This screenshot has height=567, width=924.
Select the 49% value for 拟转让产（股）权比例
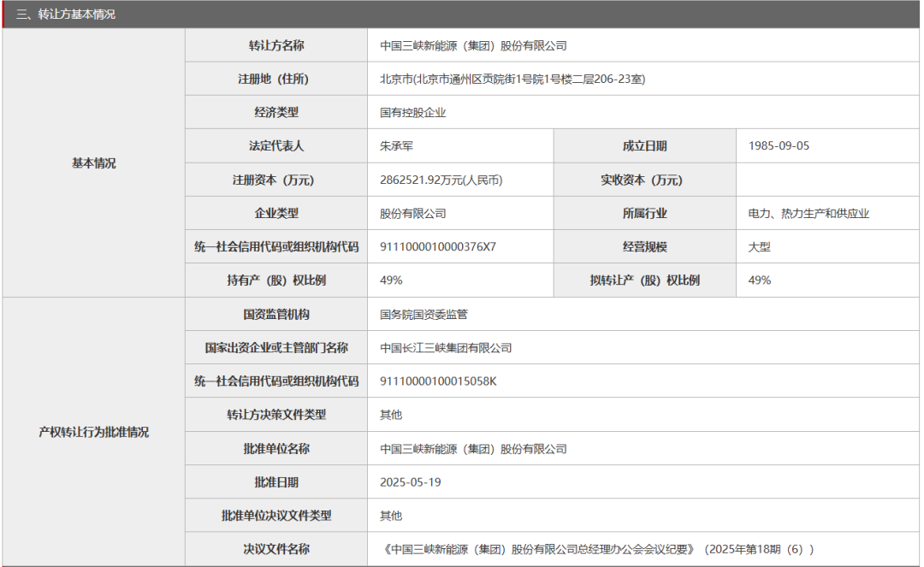[x=760, y=281]
